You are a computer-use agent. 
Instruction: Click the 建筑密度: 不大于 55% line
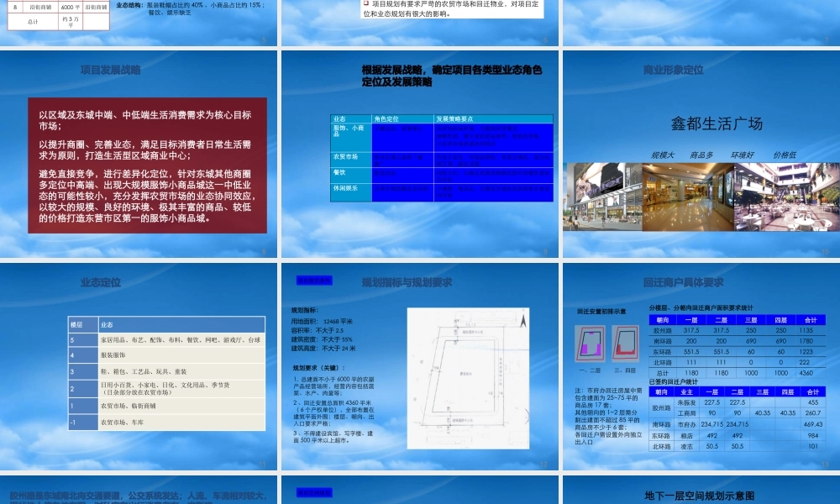click(x=322, y=339)
